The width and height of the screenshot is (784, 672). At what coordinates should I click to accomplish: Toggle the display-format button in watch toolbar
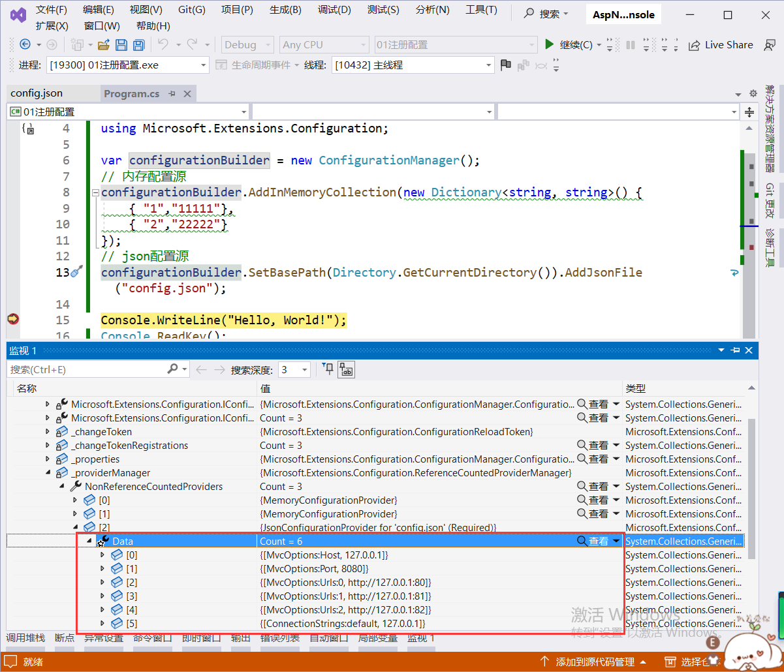point(346,369)
